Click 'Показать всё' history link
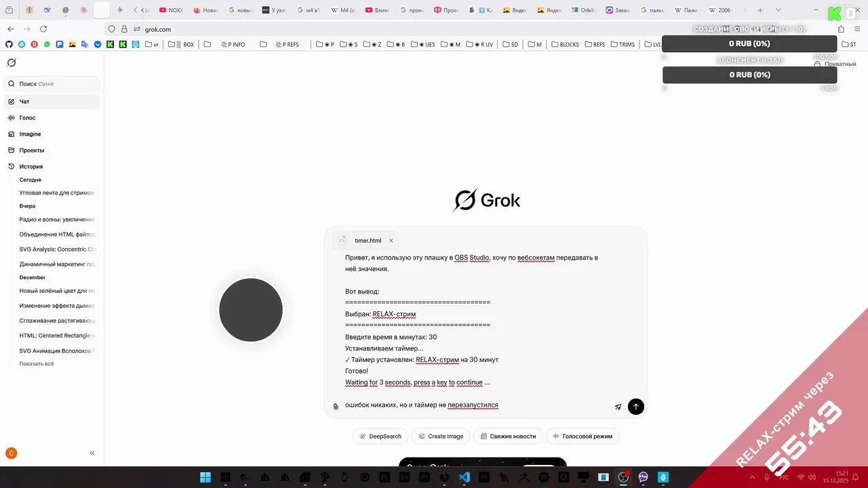868x488 pixels. [37, 364]
